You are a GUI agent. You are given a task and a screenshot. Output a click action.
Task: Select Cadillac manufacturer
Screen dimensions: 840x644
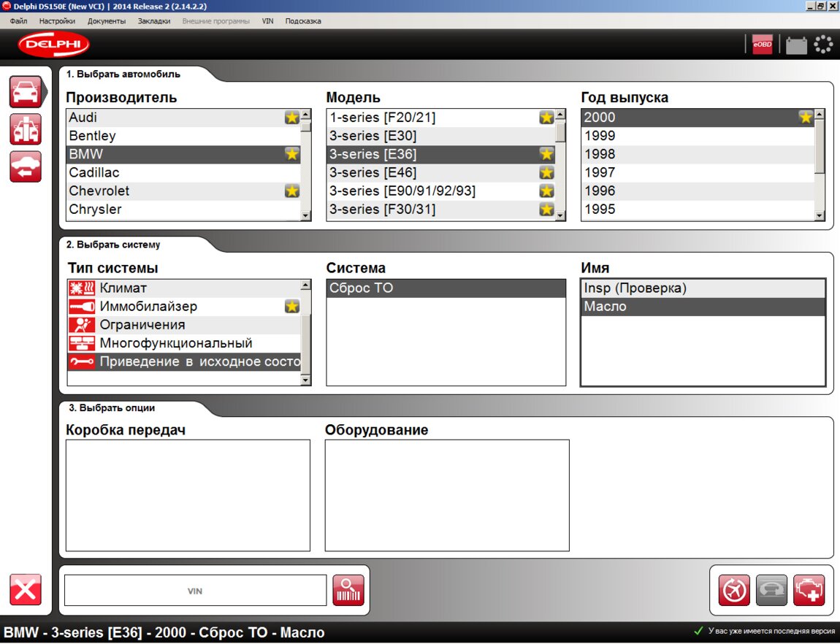point(183,172)
